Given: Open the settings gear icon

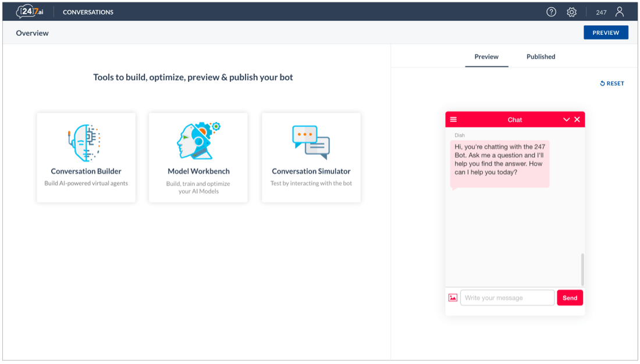Looking at the screenshot, I should [x=571, y=12].
